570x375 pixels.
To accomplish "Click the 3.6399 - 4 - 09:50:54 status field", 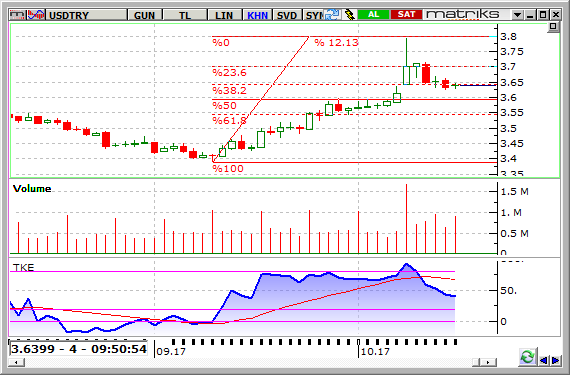I will click(79, 349).
